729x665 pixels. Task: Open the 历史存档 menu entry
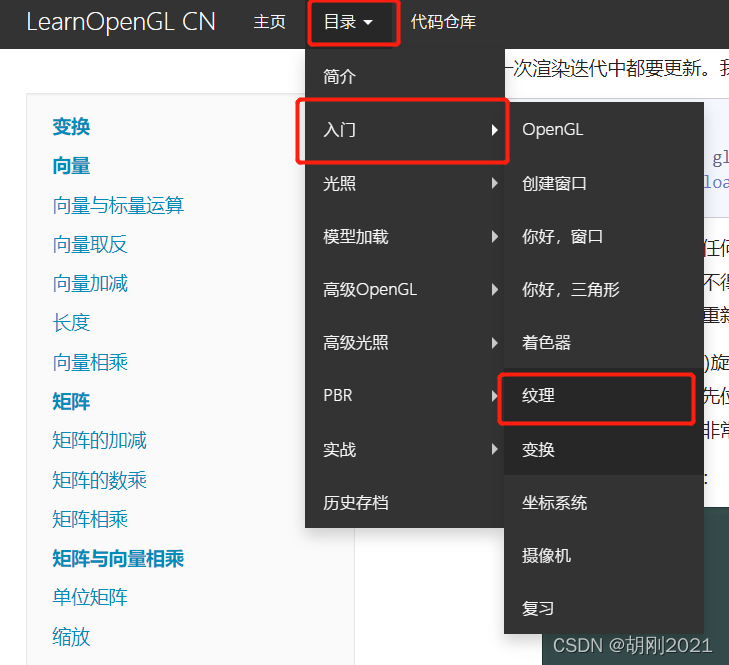pos(404,503)
